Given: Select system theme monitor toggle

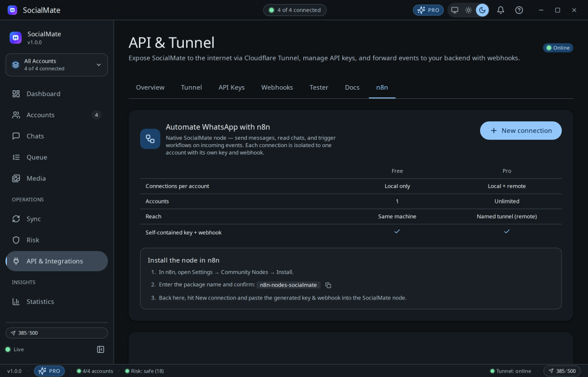Looking at the screenshot, I should pos(455,10).
